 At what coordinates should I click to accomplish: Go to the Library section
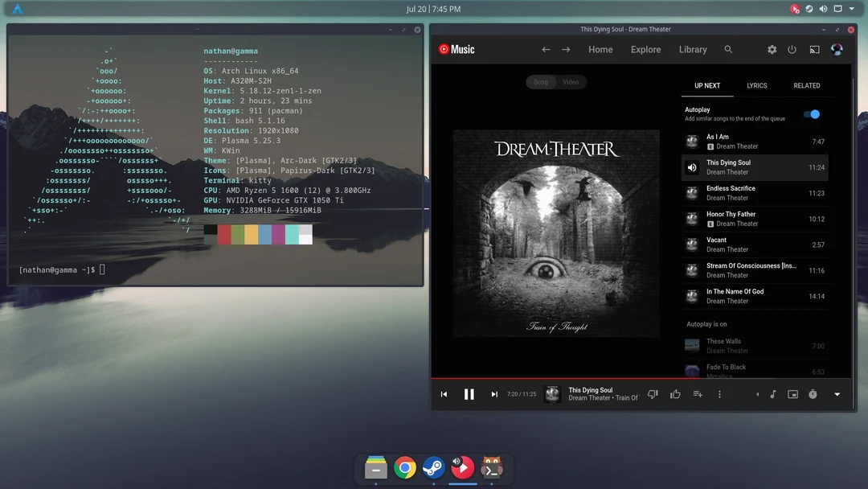[x=692, y=49]
